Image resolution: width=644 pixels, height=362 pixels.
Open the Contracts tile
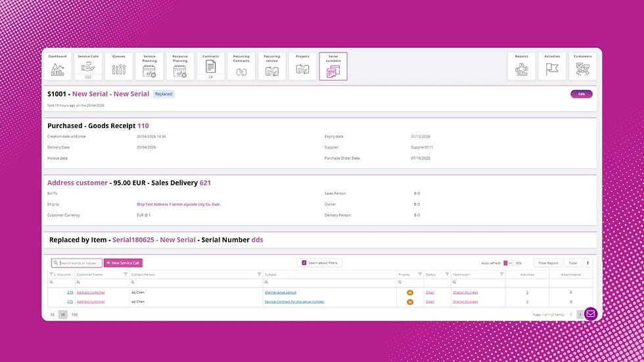[210, 66]
